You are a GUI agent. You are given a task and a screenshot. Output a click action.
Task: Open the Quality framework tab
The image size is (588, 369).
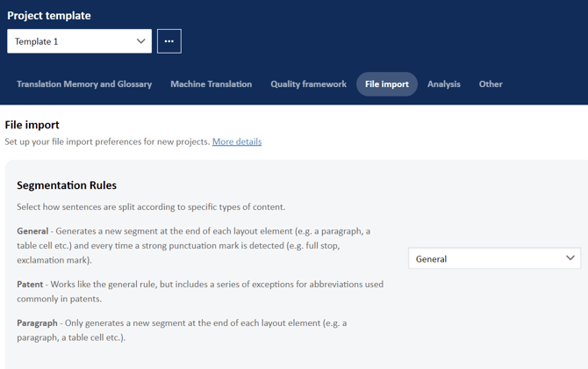pos(308,84)
